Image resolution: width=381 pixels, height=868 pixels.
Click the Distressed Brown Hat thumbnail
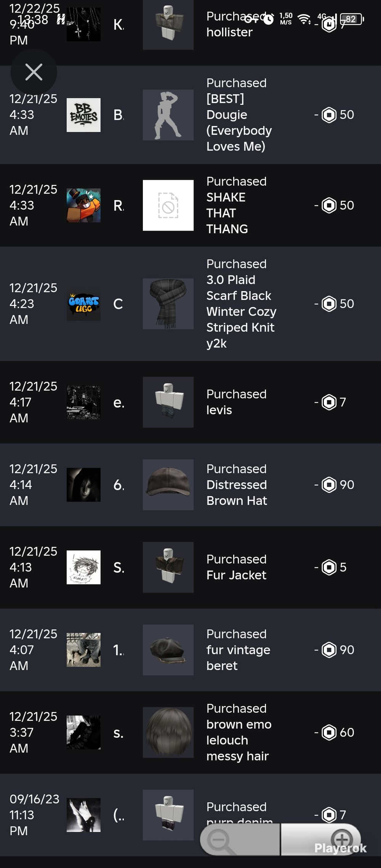(168, 485)
